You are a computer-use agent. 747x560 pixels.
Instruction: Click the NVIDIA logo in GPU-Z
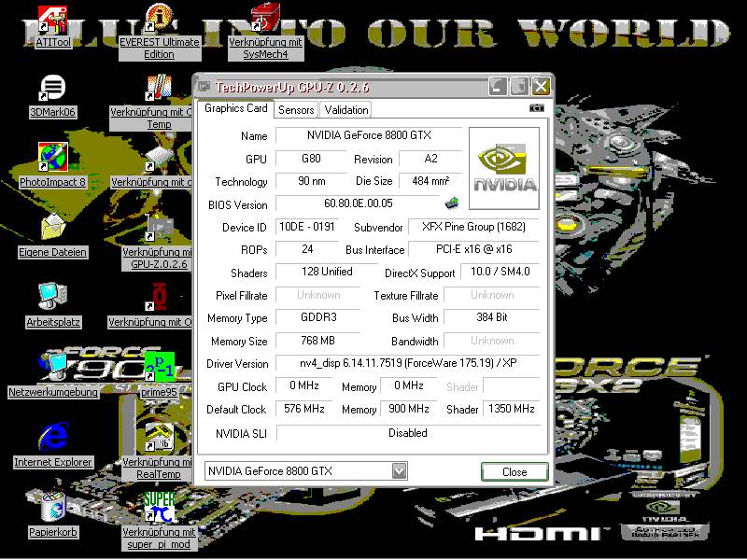(504, 168)
